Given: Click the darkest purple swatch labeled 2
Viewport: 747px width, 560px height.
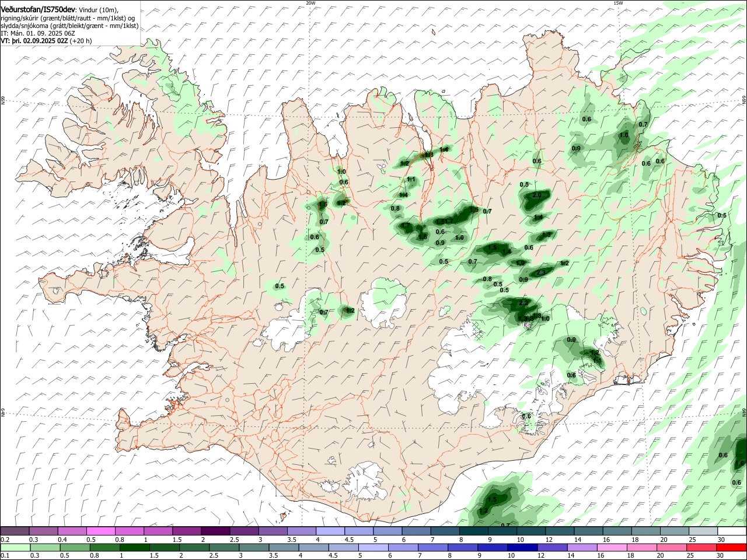Looking at the screenshot, I should [x=215, y=531].
